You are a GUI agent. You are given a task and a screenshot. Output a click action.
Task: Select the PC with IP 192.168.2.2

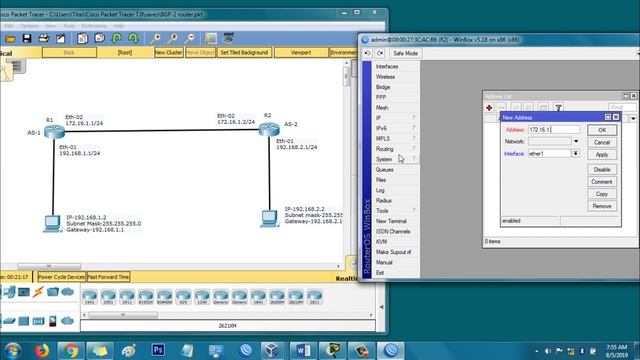click(x=269, y=218)
